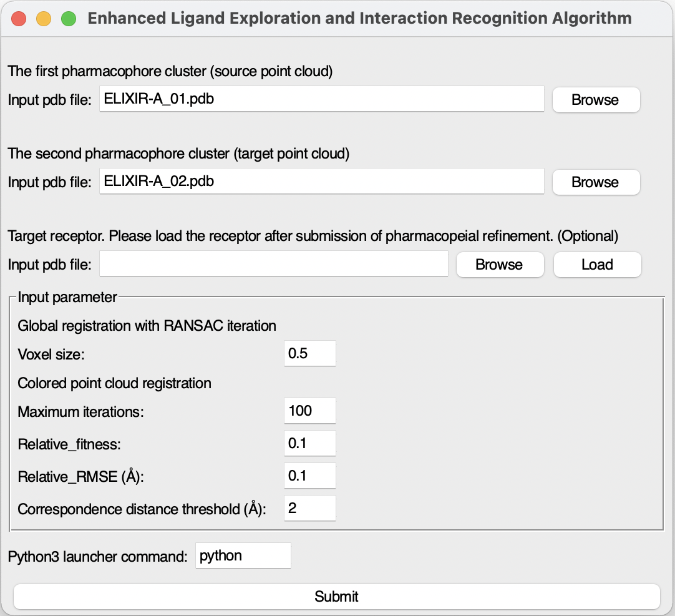Select the Relative_fitness value field

pos(309,443)
